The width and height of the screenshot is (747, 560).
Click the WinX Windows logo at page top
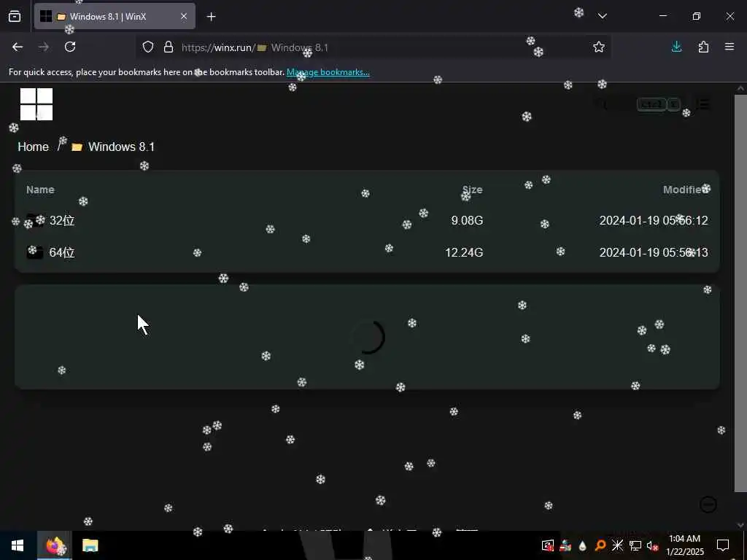point(36,104)
